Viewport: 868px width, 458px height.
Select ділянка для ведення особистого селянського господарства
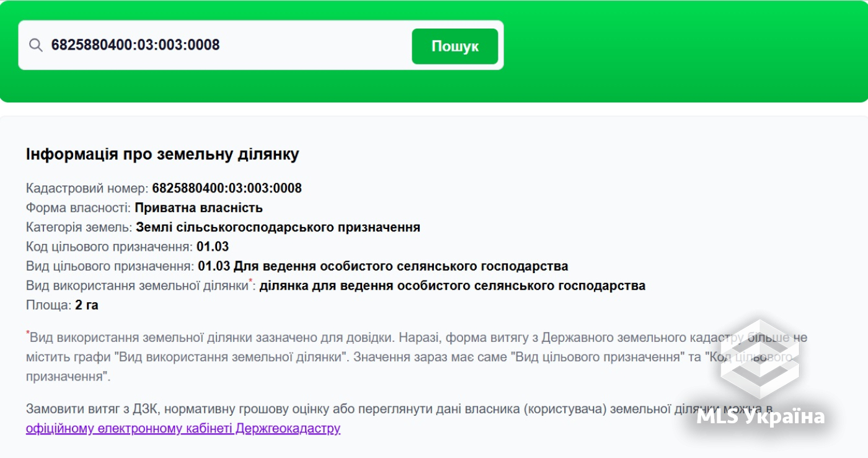point(453,285)
